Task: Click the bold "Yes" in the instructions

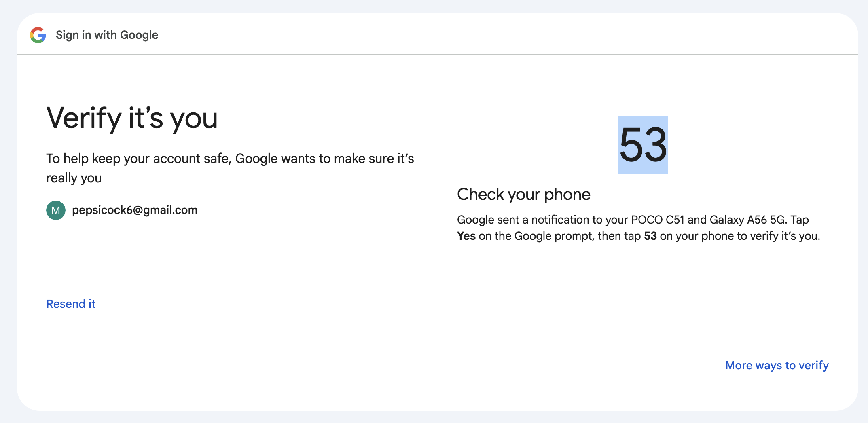Action: 466,236
